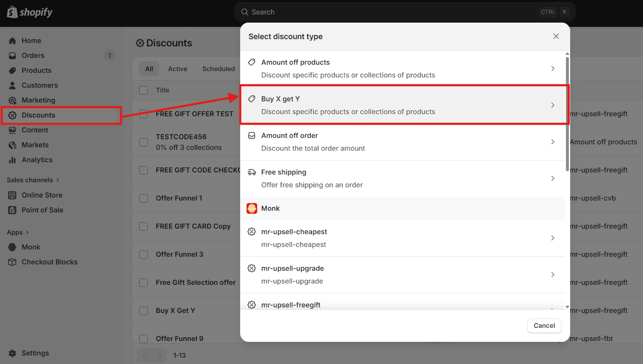
Task: Open the Home section icon
Action: 12,40
